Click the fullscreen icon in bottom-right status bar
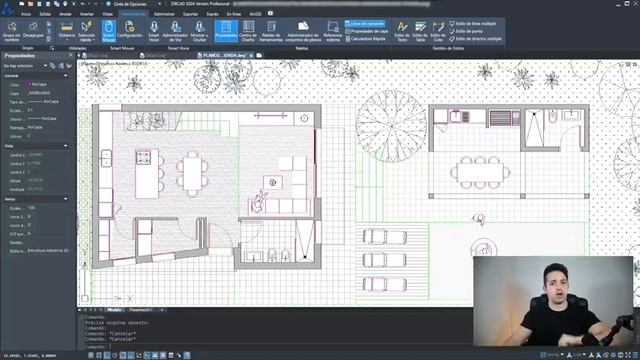The image size is (640, 360). [x=628, y=356]
